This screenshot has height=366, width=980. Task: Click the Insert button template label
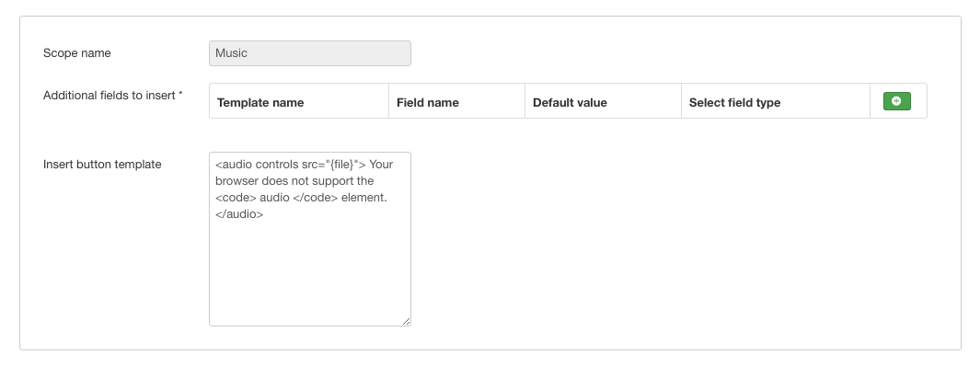[x=102, y=165]
